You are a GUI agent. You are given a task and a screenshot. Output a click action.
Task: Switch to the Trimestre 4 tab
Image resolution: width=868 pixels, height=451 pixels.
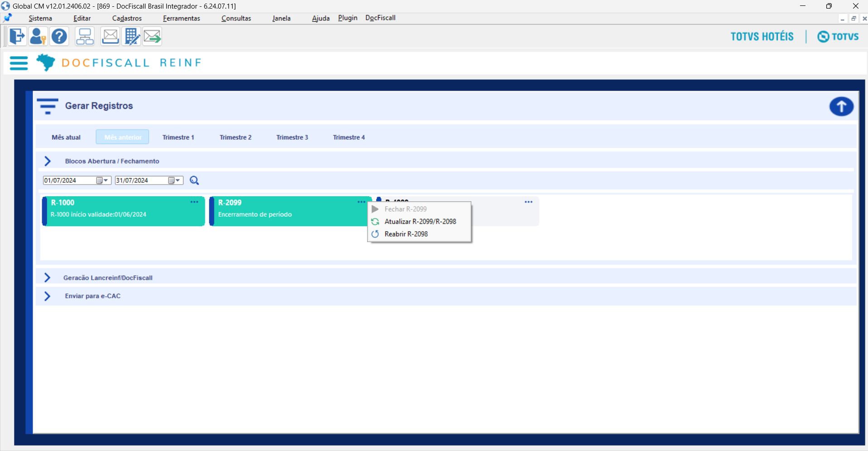pyautogui.click(x=349, y=137)
